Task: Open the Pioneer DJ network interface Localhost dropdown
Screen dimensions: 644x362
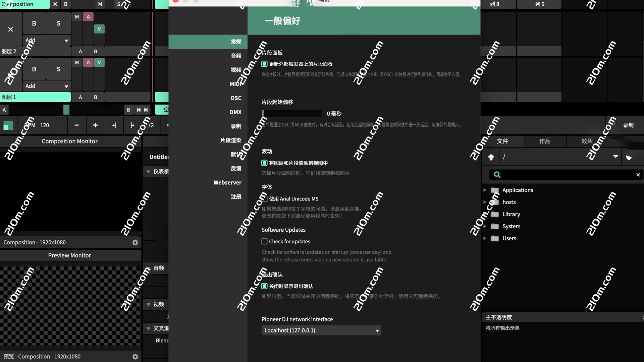Action: [x=321, y=330]
